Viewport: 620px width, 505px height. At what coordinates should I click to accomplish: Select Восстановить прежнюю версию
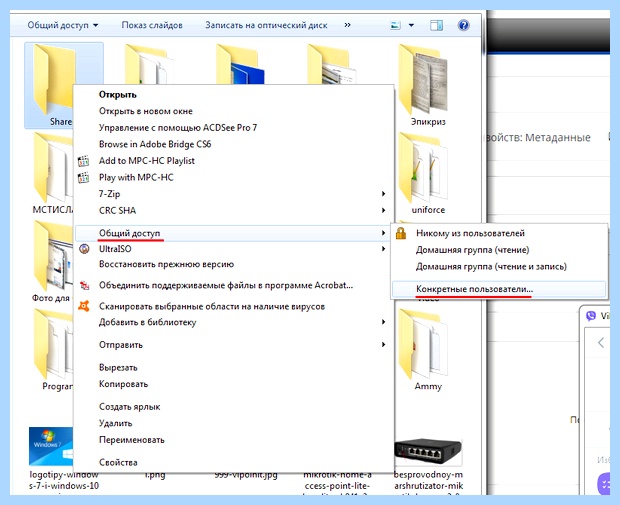pos(166,265)
